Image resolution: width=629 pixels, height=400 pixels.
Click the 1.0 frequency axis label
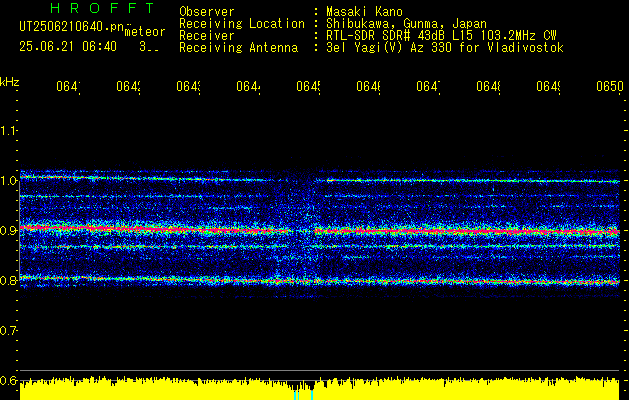point(8,181)
